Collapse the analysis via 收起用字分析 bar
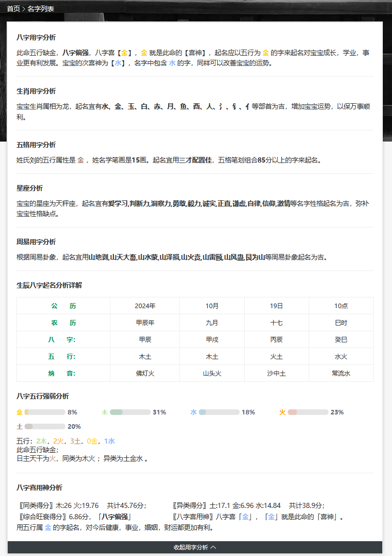The height and width of the screenshot is (556, 392). point(191,547)
